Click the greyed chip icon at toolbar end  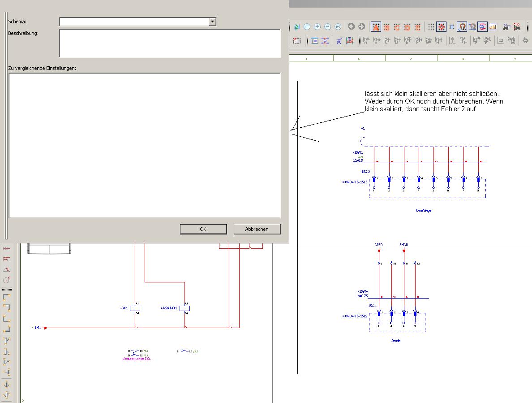click(x=525, y=40)
